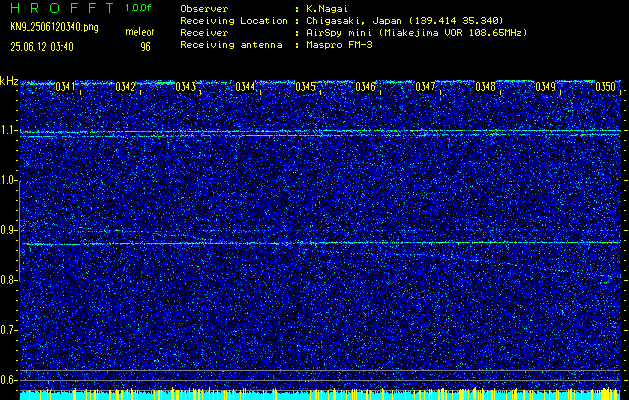Click the bright carrier line near 0.87 kHz

[x=320, y=243]
